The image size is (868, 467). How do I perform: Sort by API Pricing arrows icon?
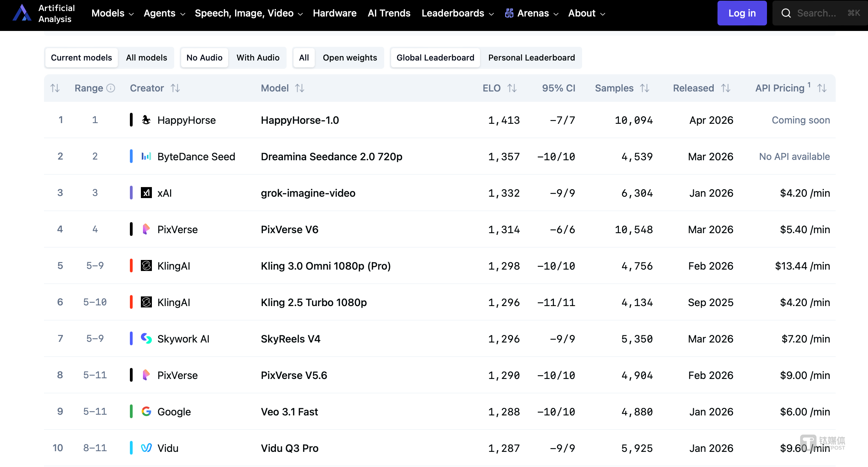[x=822, y=88]
